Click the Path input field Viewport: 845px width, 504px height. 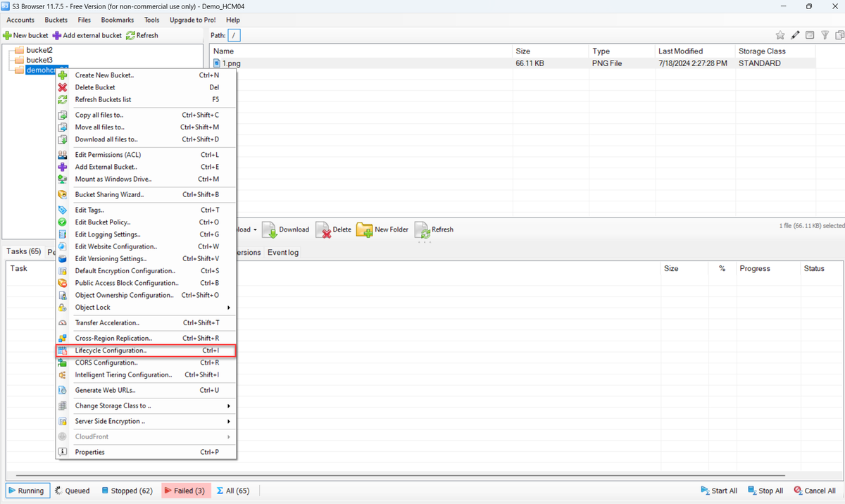click(235, 35)
